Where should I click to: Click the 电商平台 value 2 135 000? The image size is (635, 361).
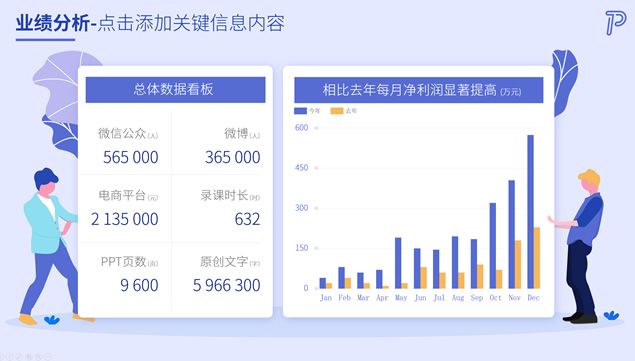point(125,219)
